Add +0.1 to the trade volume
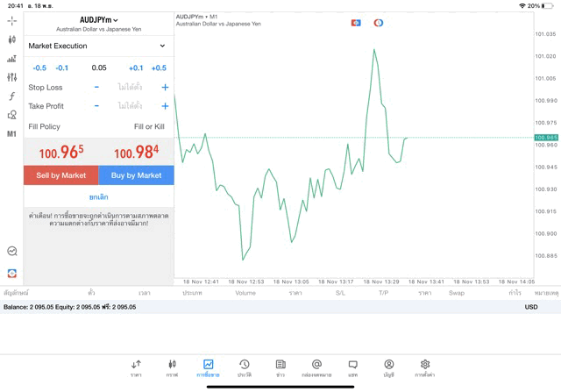Image resolution: width=561 pixels, height=392 pixels. [x=136, y=68]
